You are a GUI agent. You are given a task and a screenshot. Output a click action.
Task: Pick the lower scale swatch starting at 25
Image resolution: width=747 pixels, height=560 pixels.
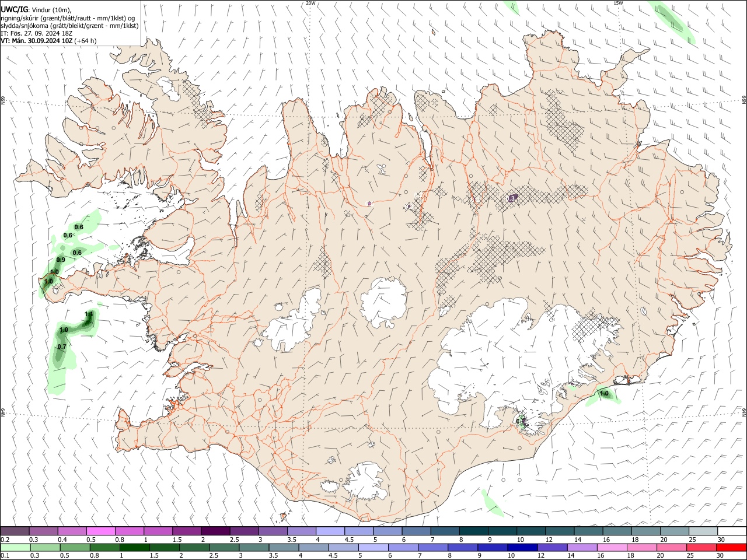tap(700, 547)
